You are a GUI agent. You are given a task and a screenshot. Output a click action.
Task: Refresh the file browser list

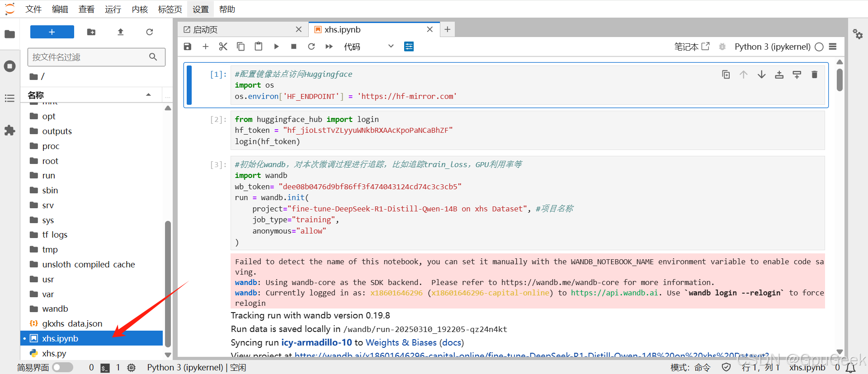[150, 32]
